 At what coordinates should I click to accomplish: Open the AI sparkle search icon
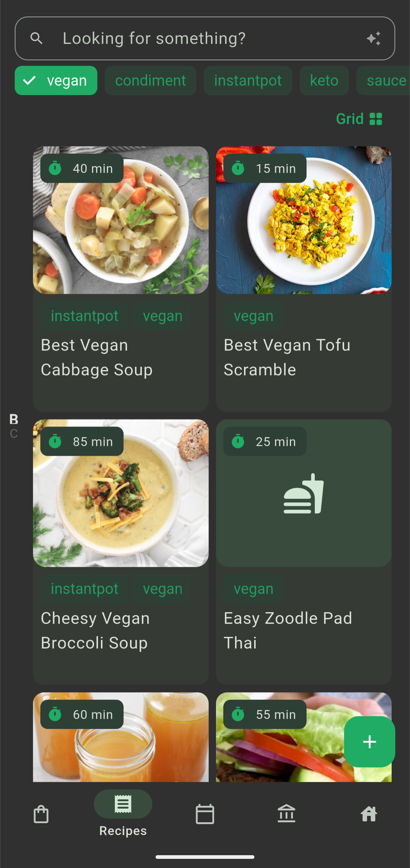click(x=374, y=38)
